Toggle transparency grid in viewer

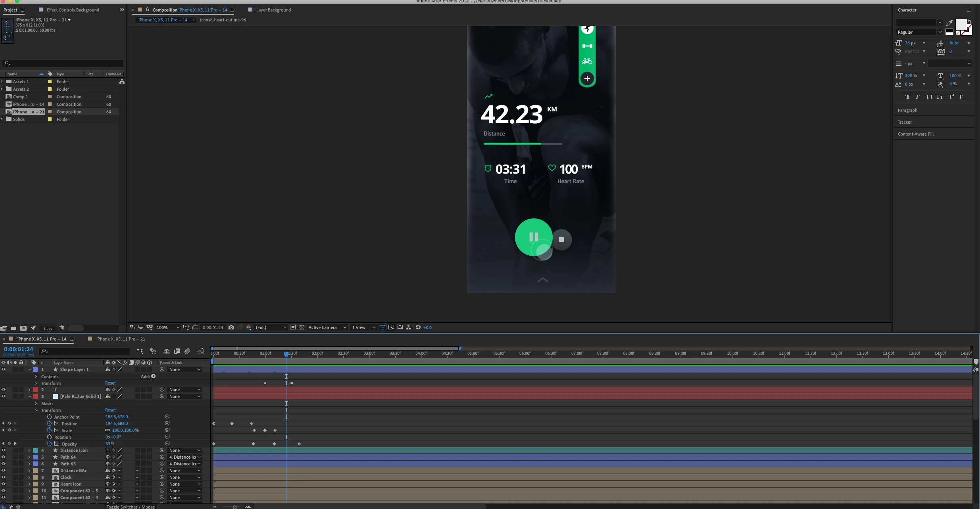[x=302, y=327]
